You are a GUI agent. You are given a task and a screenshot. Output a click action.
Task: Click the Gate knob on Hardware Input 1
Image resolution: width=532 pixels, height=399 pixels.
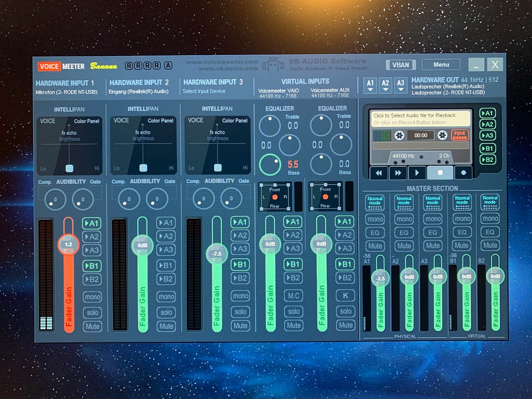pos(83,199)
